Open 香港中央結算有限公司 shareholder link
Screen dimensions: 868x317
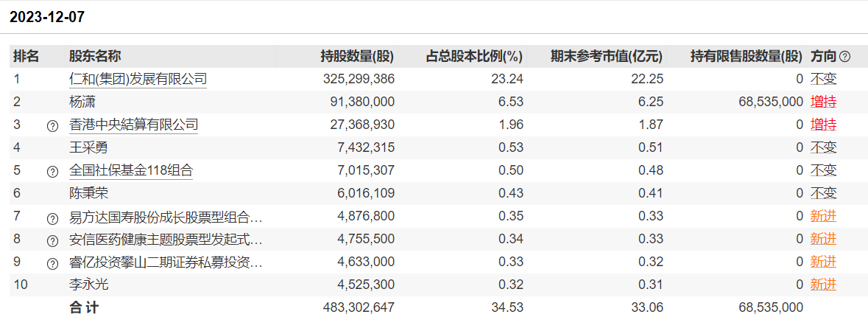click(x=133, y=125)
